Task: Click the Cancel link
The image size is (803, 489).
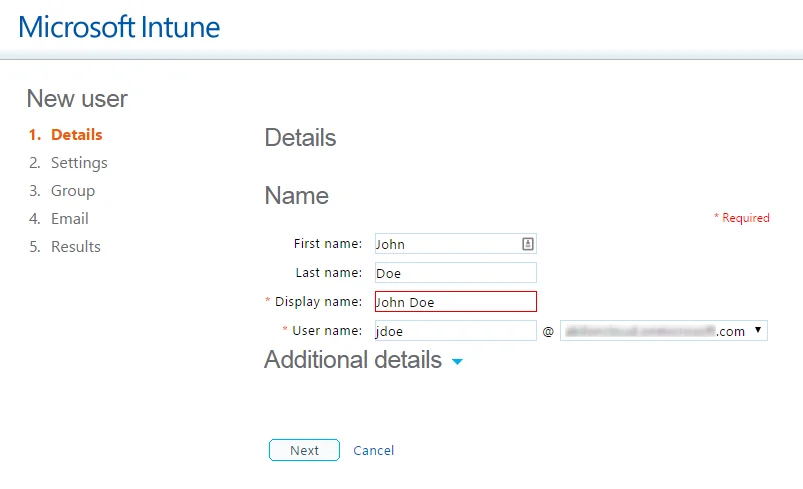Action: click(373, 451)
